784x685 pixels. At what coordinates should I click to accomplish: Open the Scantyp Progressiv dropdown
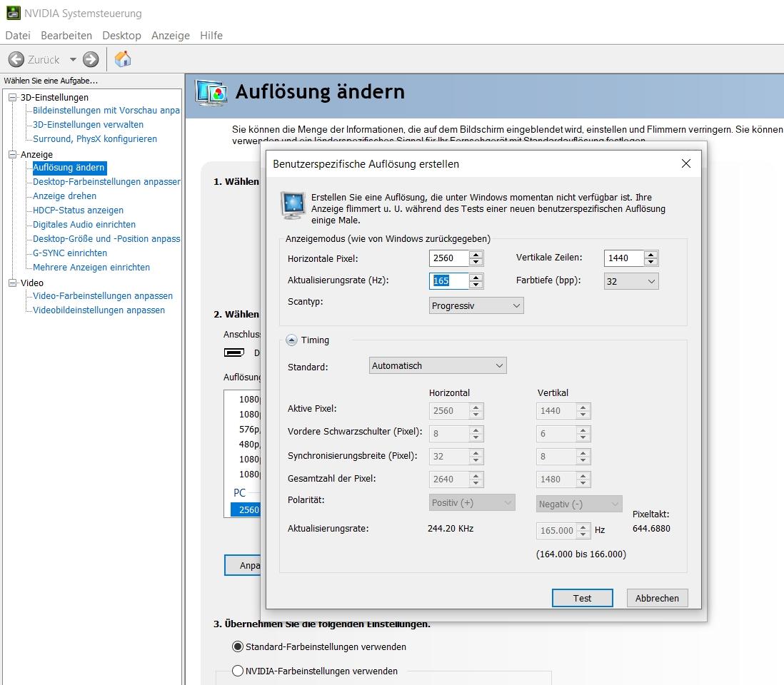(476, 306)
